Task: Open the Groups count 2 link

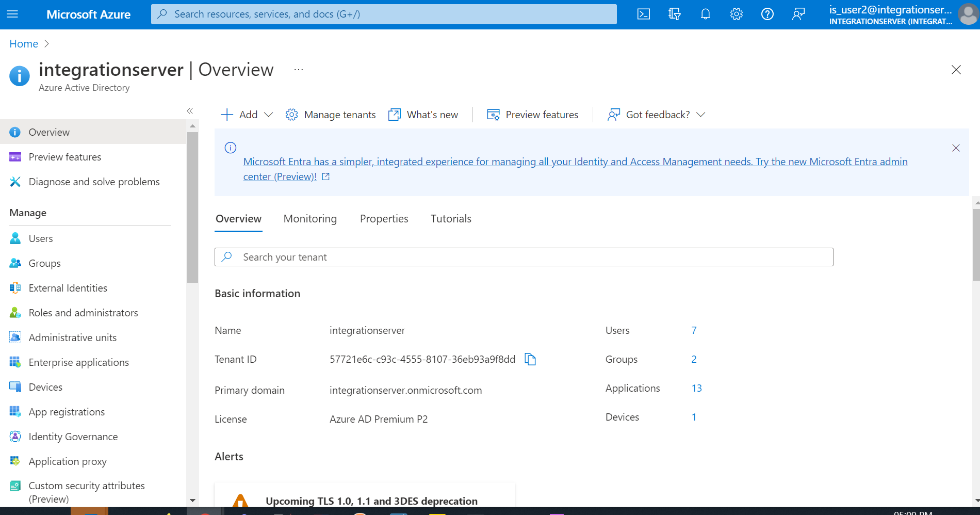Action: tap(694, 359)
